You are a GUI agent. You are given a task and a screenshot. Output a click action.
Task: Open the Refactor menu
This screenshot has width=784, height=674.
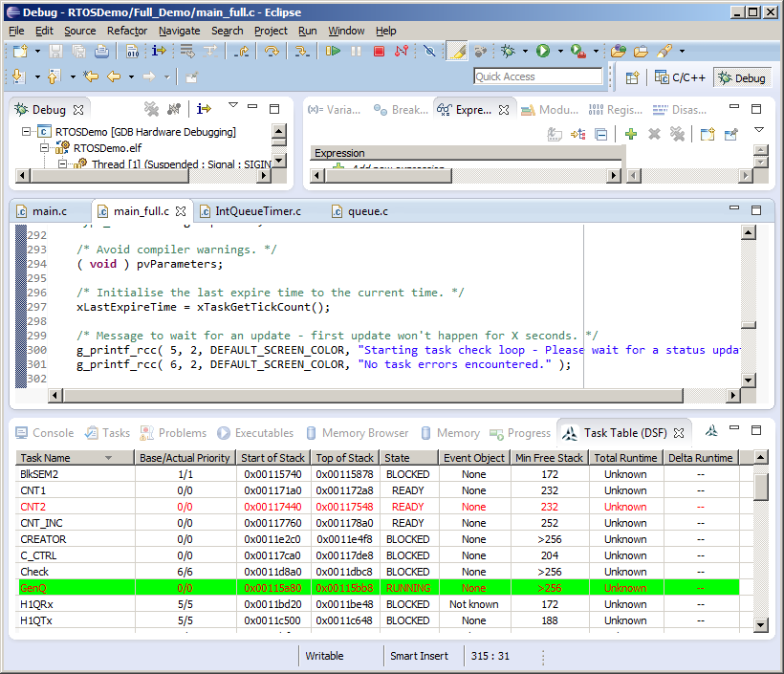tap(127, 31)
